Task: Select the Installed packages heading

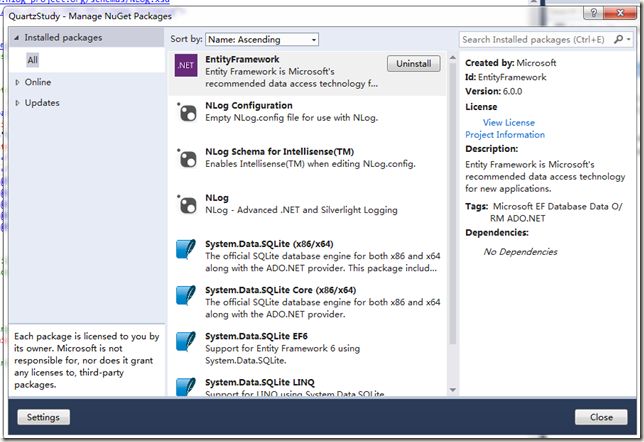Action: tap(63, 38)
